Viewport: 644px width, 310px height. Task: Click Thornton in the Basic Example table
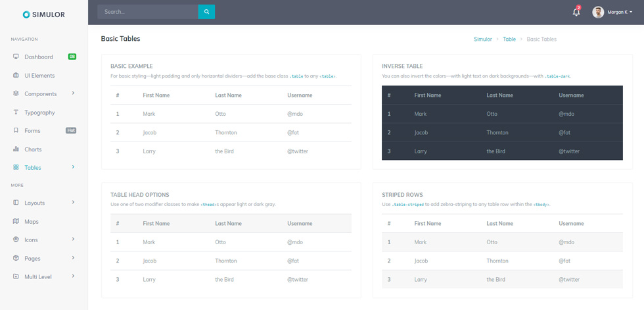point(226,132)
